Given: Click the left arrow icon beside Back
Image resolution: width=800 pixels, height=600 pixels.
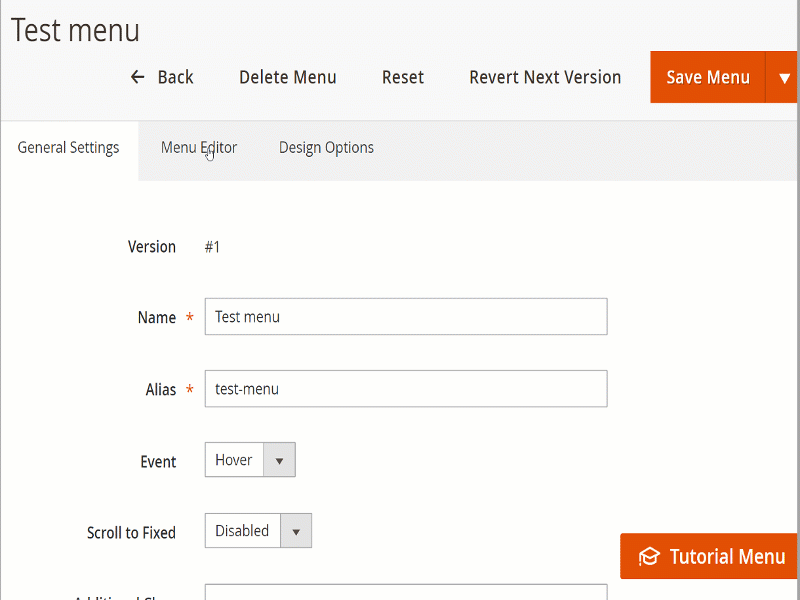Looking at the screenshot, I should (x=138, y=77).
